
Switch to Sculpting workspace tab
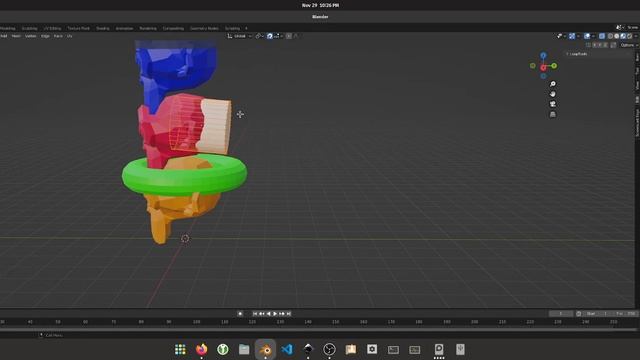click(29, 28)
